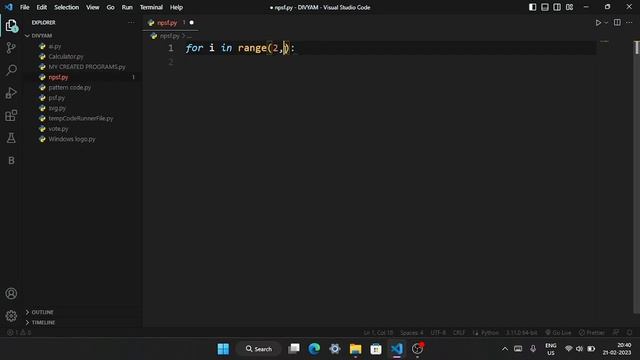Viewport: 640px width, 360px height.
Task: Click the taskbar Search box
Action: [259, 349]
